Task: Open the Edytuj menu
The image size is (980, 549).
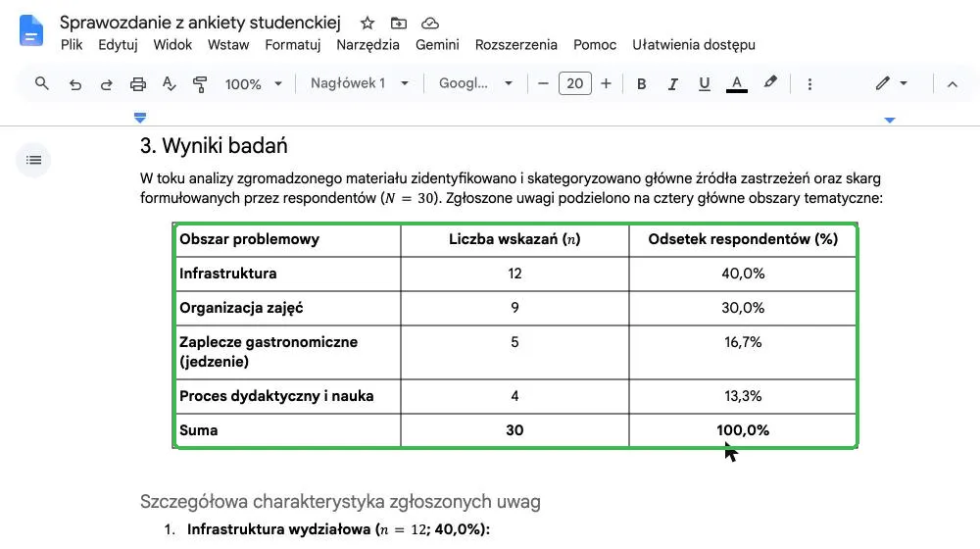Action: (x=118, y=45)
